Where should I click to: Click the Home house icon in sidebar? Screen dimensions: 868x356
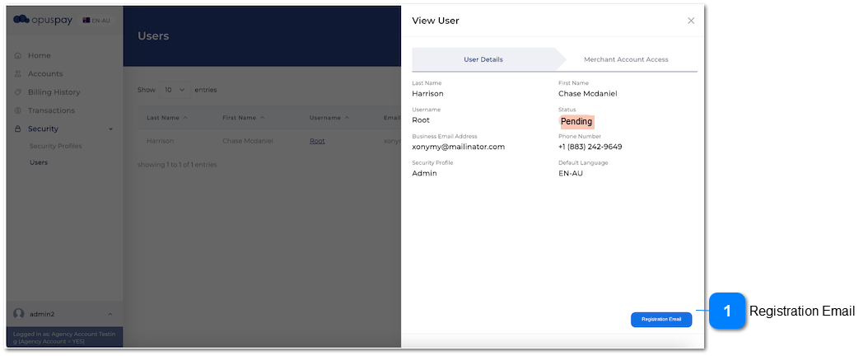click(x=19, y=56)
